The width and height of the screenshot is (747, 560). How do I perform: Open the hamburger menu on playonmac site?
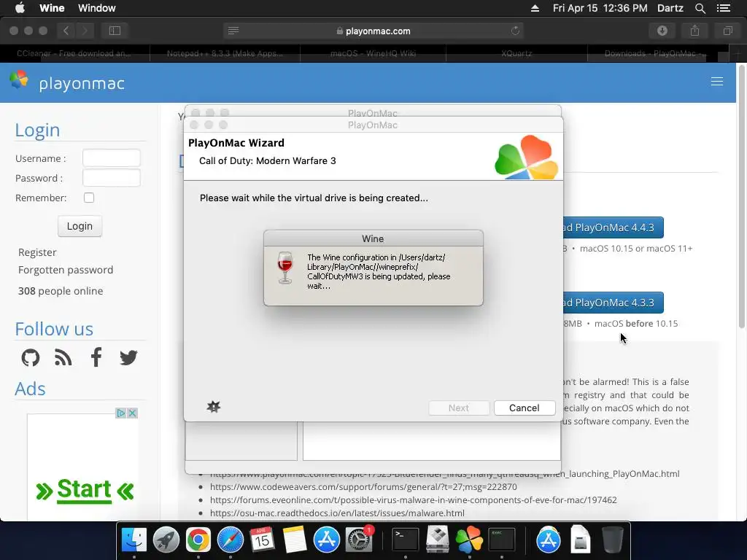717,82
